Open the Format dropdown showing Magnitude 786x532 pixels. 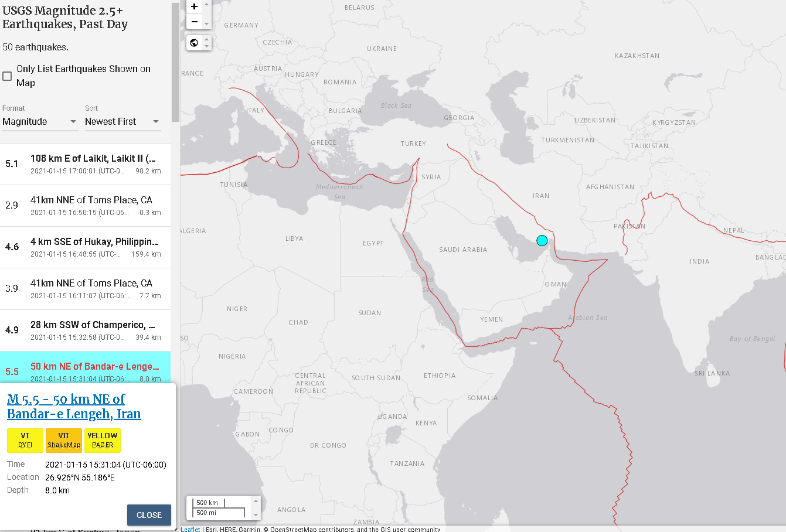pos(40,122)
